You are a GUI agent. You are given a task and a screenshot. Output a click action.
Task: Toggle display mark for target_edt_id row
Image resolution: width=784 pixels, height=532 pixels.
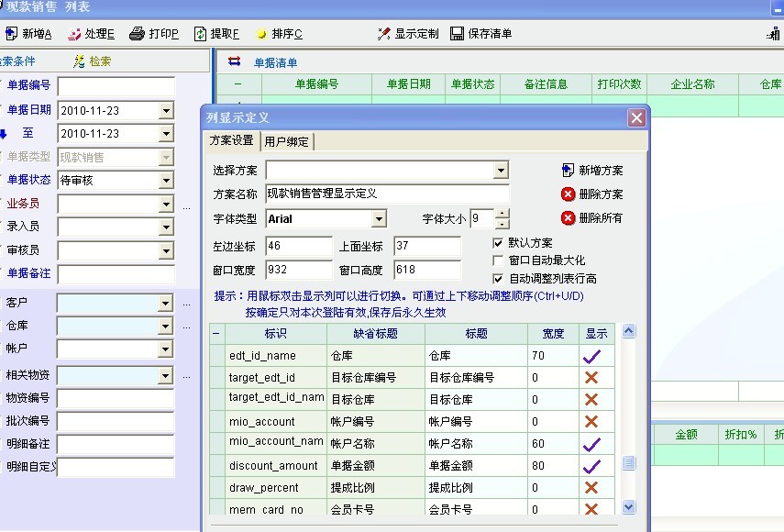591,377
